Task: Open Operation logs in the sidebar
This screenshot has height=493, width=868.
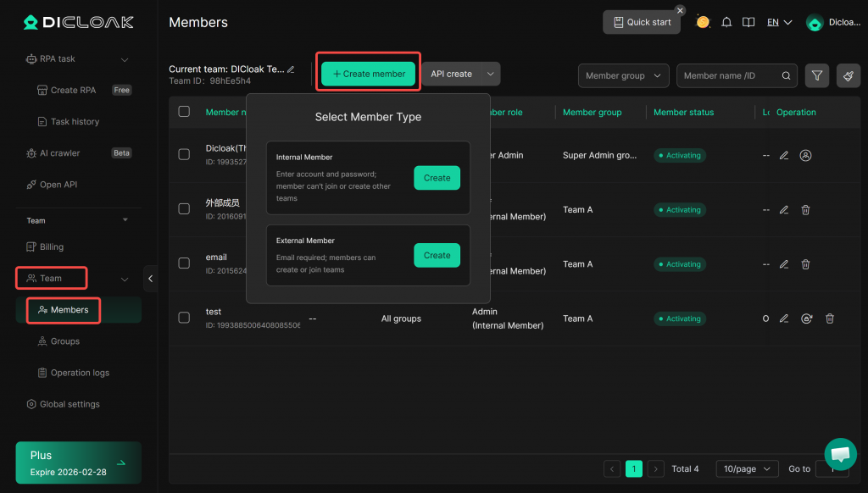Action: (x=80, y=373)
